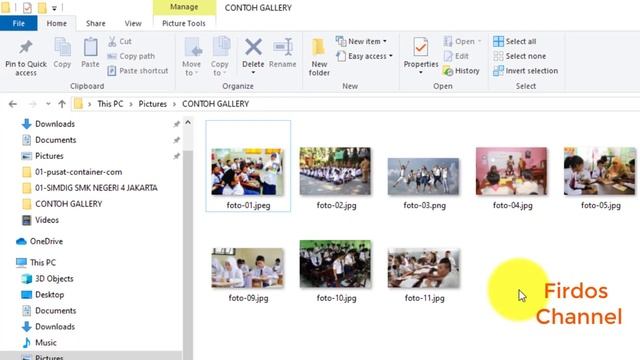
Task: Select foto-04.jpg thumbnail
Action: coord(511,171)
